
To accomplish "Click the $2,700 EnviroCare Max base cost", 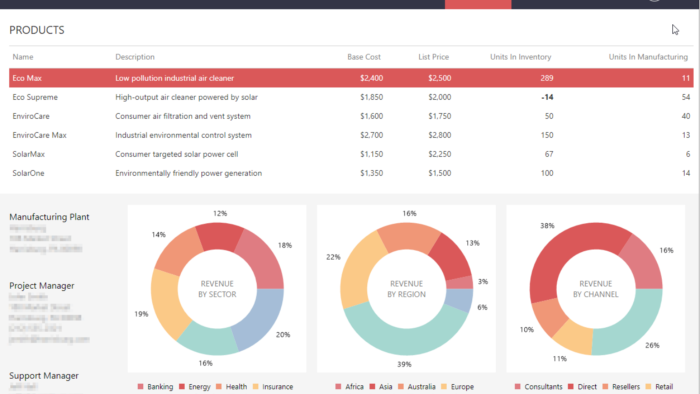I will click(x=371, y=135).
